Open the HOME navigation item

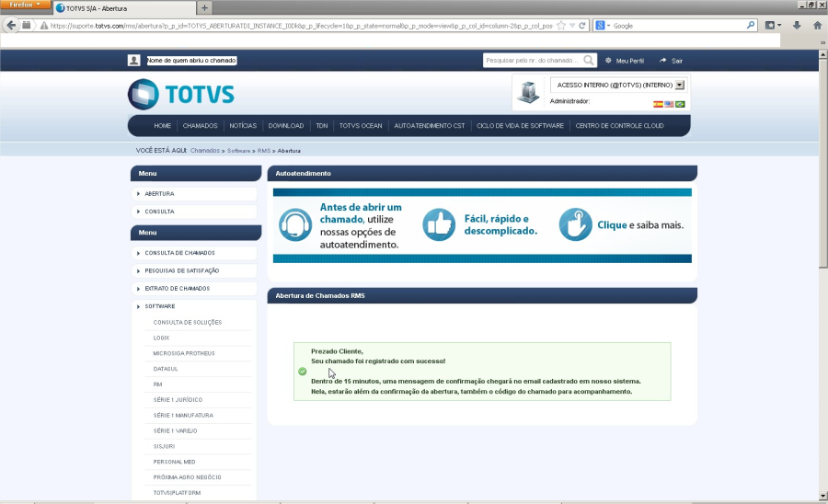[x=163, y=126]
